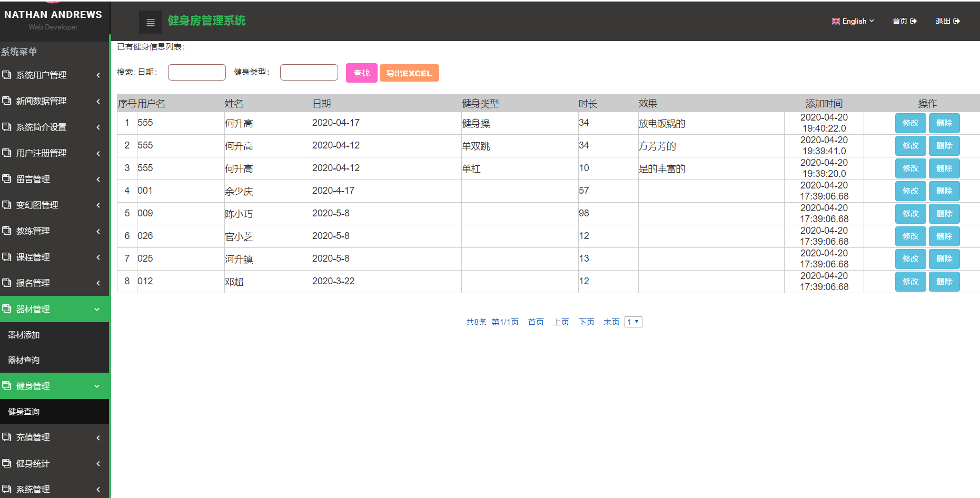Viewport: 980px width, 498px height.
Task: Click the 日期 search input field
Action: pos(197,72)
